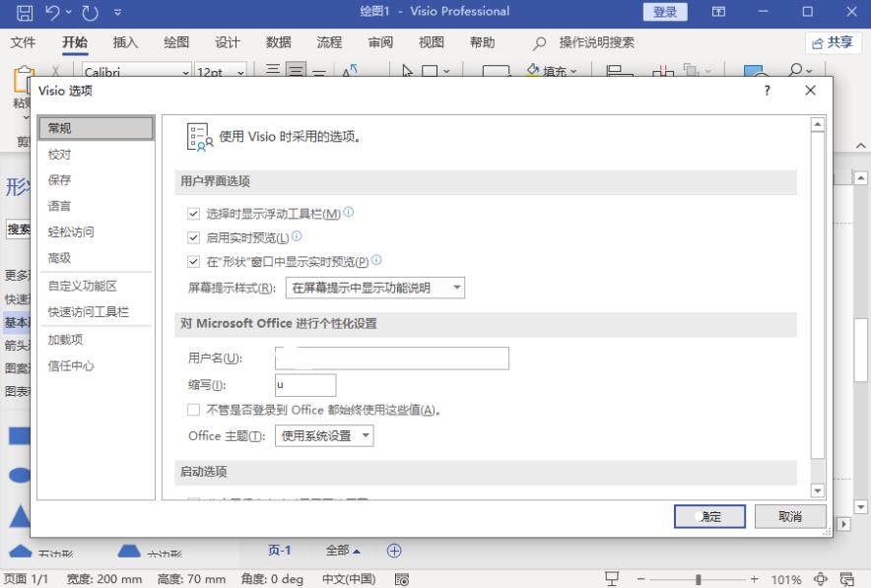
Task: Click the zoom slider handle in status bar
Action: (x=699, y=579)
